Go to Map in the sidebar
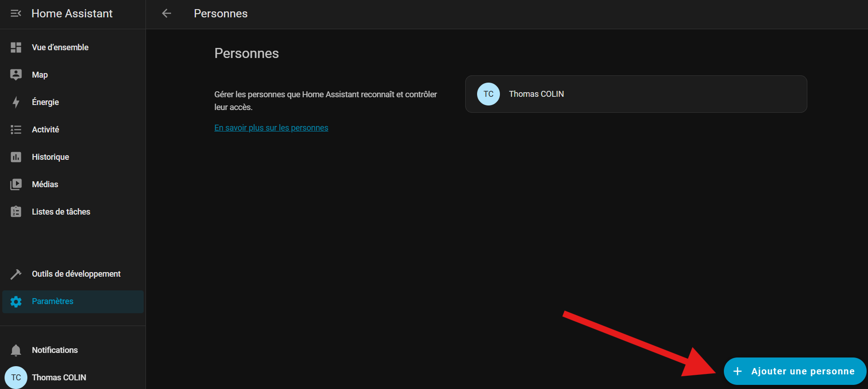This screenshot has height=389, width=868. tap(40, 75)
